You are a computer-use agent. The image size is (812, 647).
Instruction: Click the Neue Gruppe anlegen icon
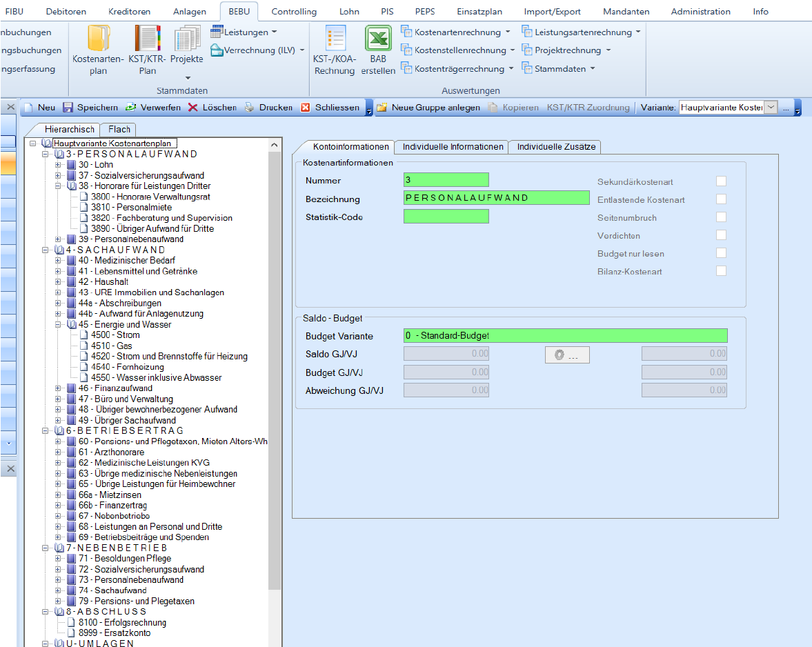pos(382,108)
